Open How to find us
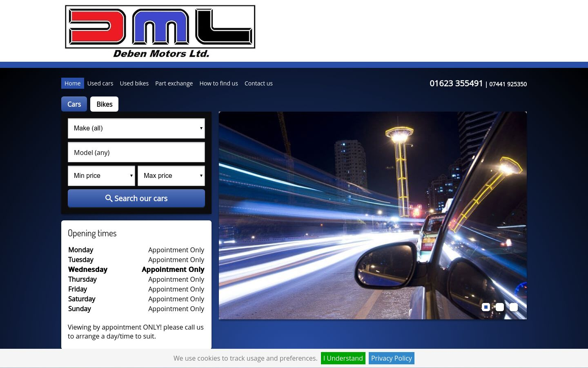Screen dimensions: 588x368 point(219,83)
